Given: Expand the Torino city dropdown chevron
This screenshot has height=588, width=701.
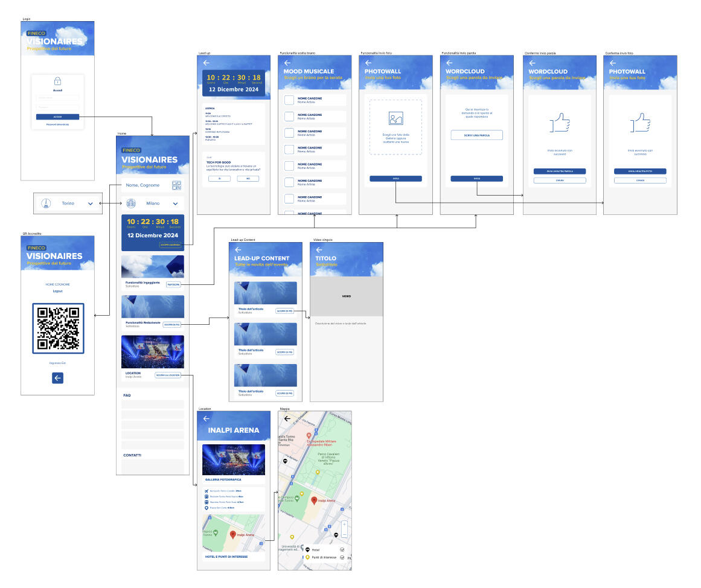Looking at the screenshot, I should (90, 204).
